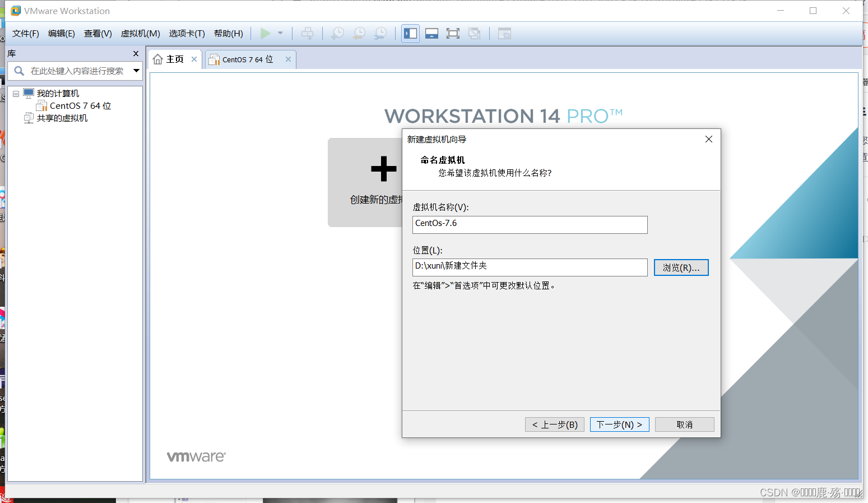
Task: Click the Unity mode toolbar icon
Action: click(474, 34)
